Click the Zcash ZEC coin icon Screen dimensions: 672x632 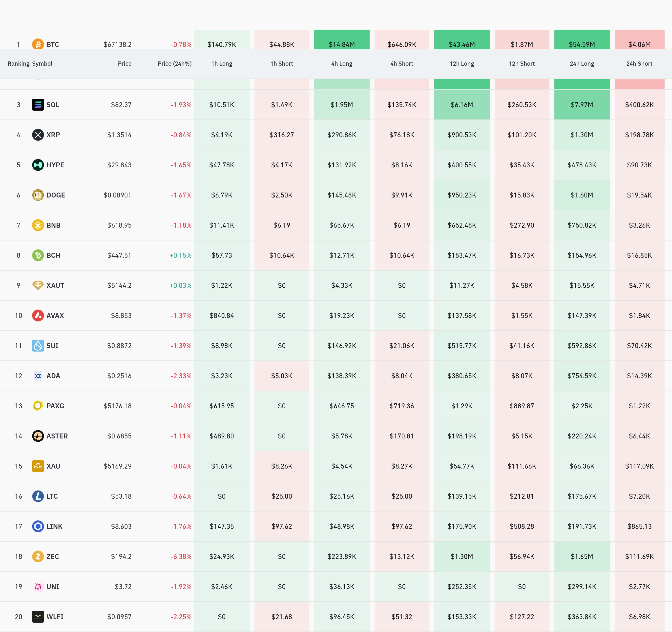(38, 556)
